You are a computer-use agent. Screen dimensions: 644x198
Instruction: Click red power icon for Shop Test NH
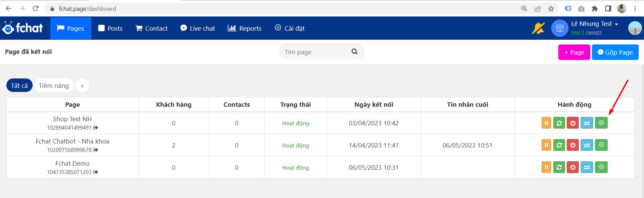coord(573,123)
